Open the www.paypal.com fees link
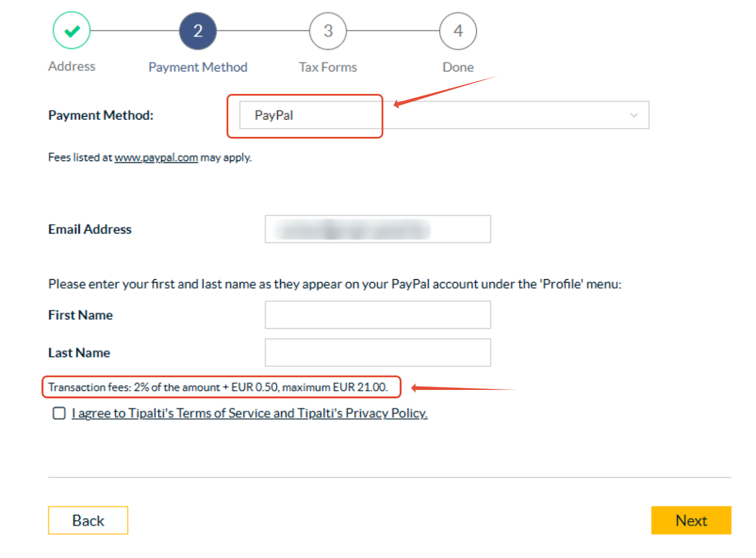The width and height of the screenshot is (756, 558). pos(156,157)
